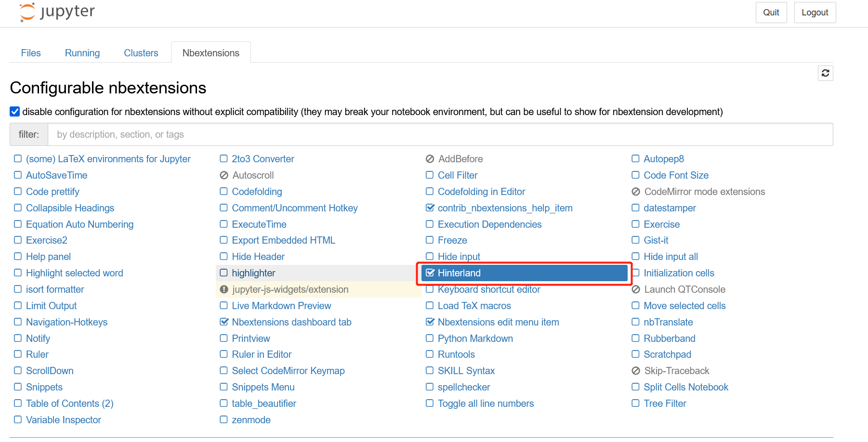
Task: Select Keyboard shortcut editor extension
Action: [489, 289]
